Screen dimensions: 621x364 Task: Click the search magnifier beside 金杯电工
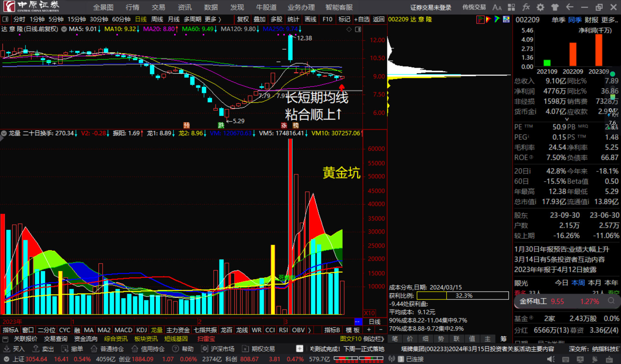(x=611, y=301)
